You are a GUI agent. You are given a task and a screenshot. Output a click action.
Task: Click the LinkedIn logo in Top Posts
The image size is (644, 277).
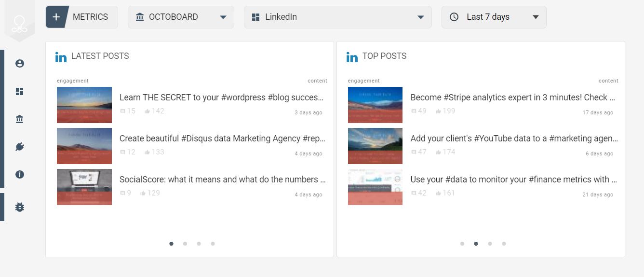click(x=352, y=57)
